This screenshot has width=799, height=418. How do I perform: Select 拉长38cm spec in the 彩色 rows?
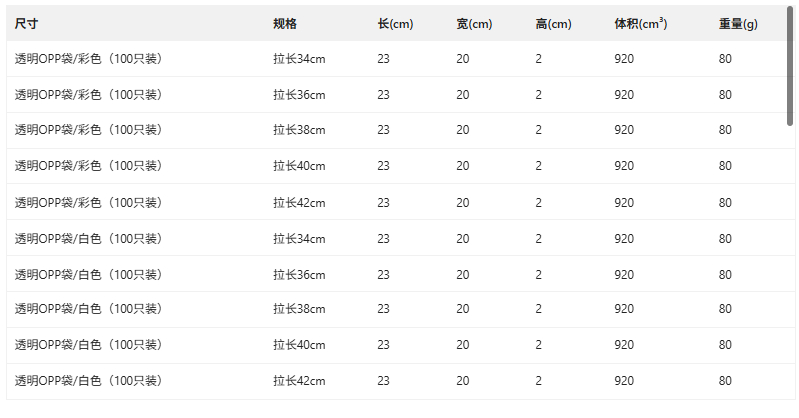pos(299,130)
